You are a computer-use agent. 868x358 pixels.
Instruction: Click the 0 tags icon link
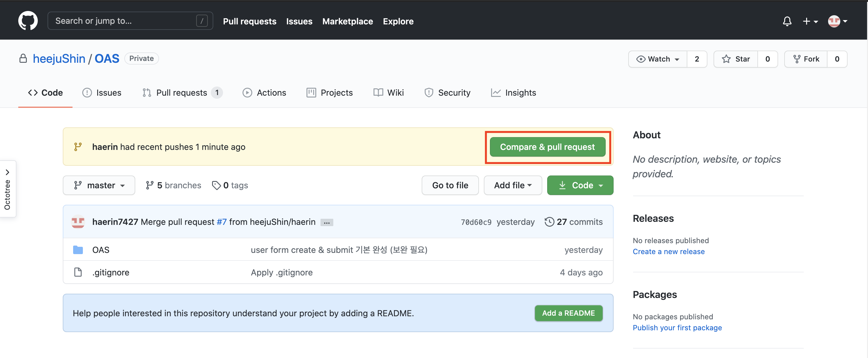(x=216, y=185)
